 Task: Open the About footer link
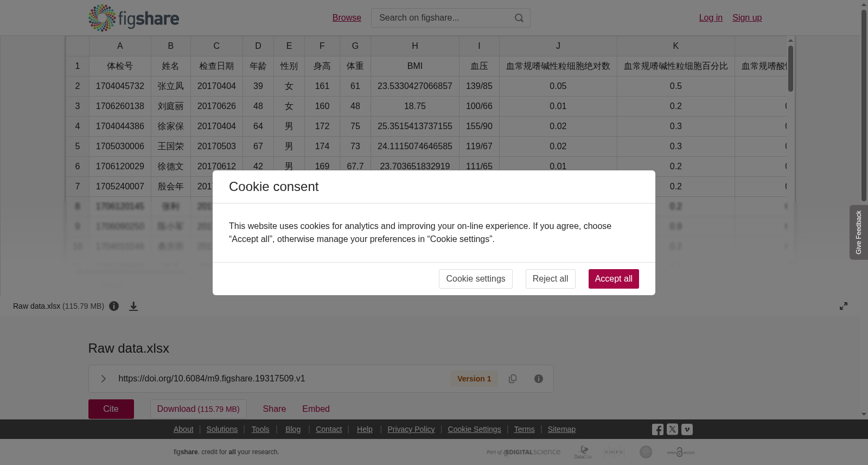click(x=183, y=429)
